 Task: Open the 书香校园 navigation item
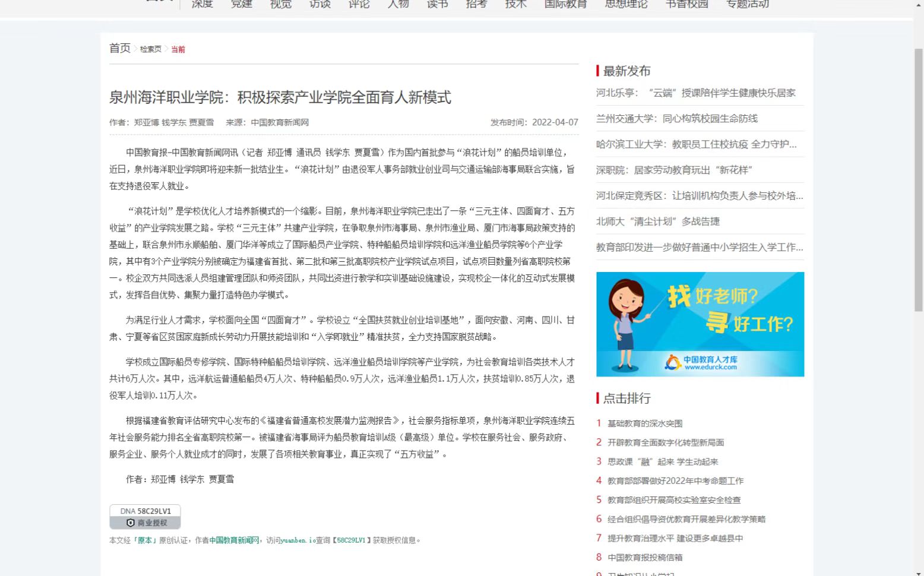(686, 4)
